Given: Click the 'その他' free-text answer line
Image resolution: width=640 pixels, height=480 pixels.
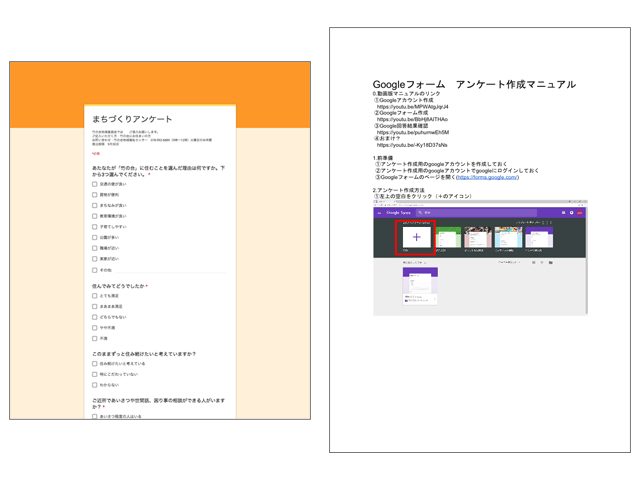Looking at the screenshot, I should [171, 271].
